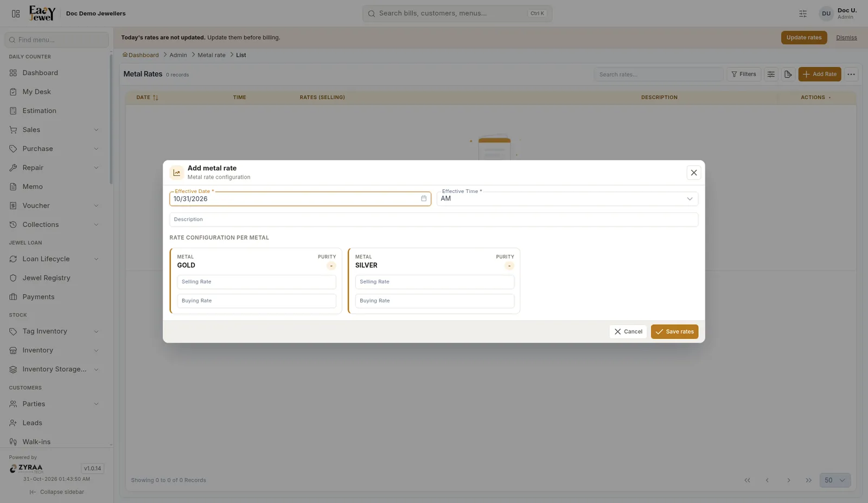Expand the Parties sidebar menu
Image resolution: width=868 pixels, height=503 pixels.
(x=55, y=404)
